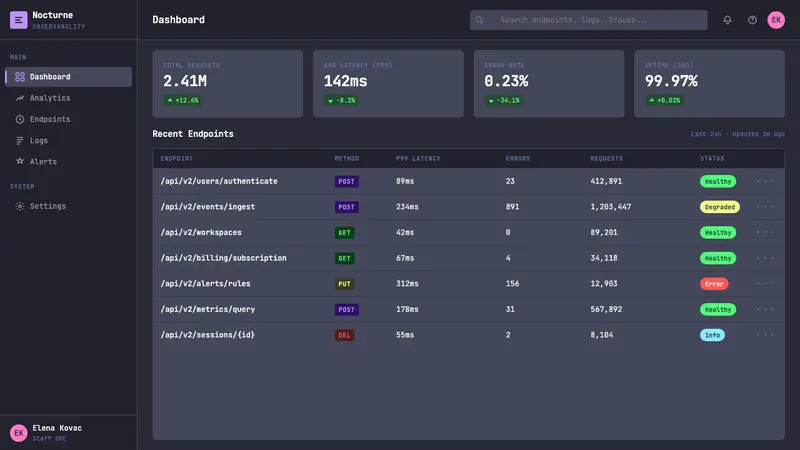This screenshot has width=800, height=450.
Task: Open the /api/v2/metrics/query endpoint
Action: [208, 309]
